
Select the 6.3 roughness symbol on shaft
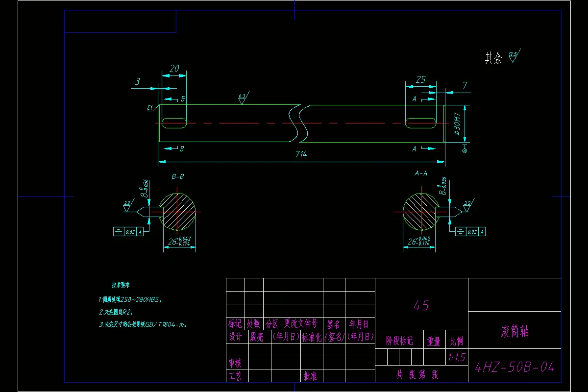coord(243,97)
